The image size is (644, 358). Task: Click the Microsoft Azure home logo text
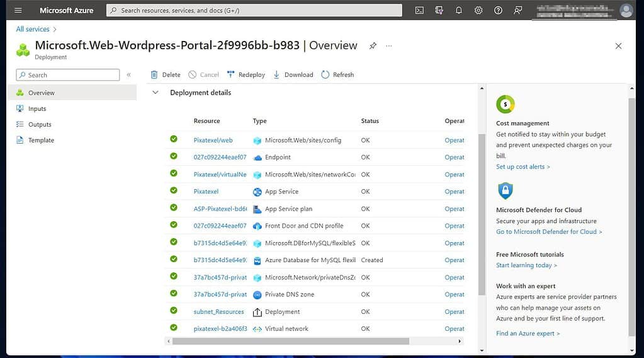tap(67, 10)
